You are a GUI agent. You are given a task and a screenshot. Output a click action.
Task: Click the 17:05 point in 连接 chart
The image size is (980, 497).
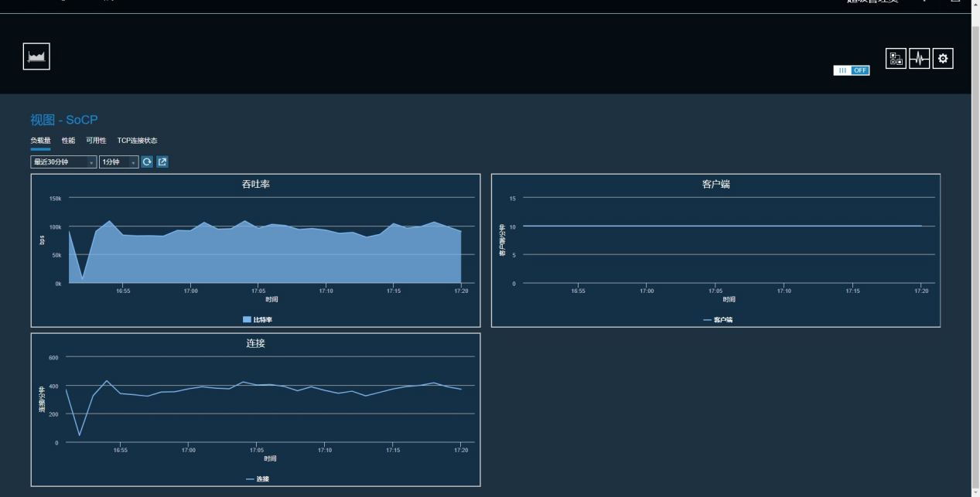pyautogui.click(x=257, y=384)
